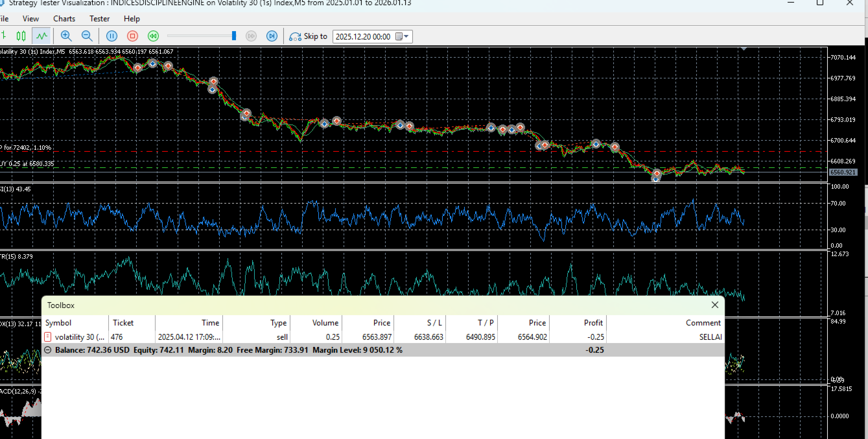This screenshot has height=439, width=868.
Task: Adjust the visualization speed slider handle
Action: tap(234, 36)
